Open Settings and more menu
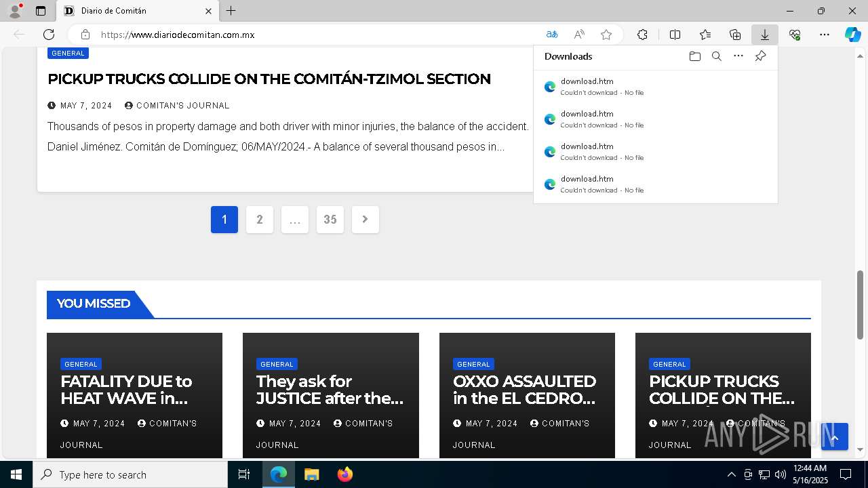Image resolution: width=868 pixels, height=488 pixels. point(825,35)
